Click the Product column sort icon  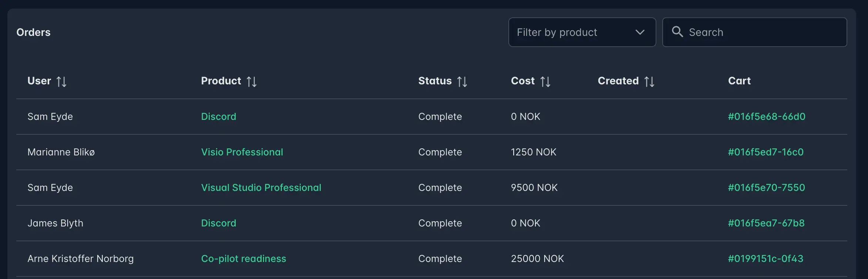(x=252, y=81)
